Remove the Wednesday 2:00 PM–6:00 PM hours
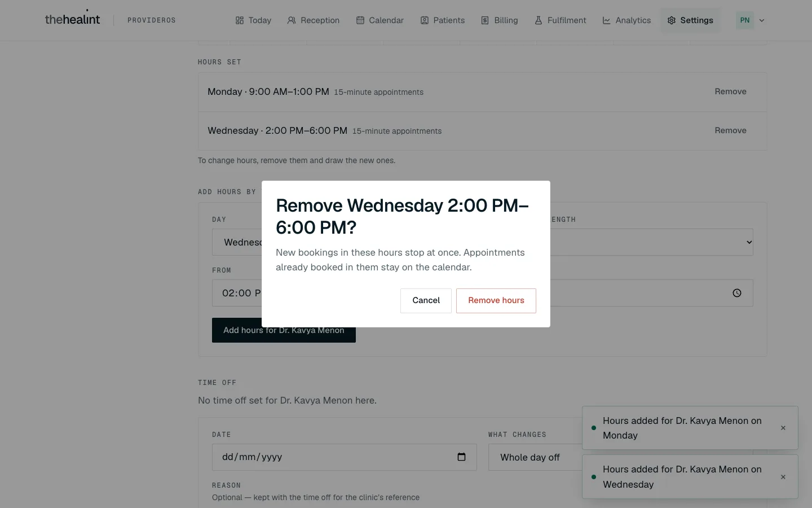This screenshot has height=508, width=812. tap(730, 130)
